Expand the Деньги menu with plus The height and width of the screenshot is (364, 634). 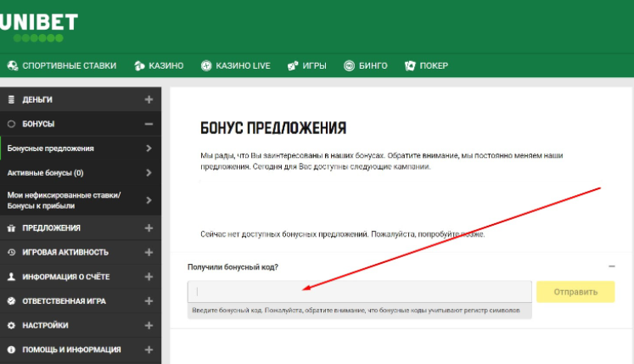click(149, 99)
